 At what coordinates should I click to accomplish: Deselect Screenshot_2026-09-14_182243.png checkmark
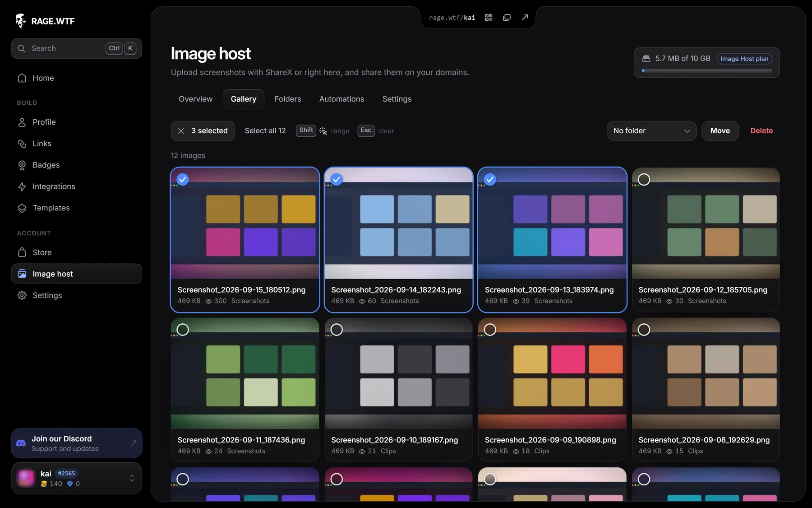coord(337,180)
